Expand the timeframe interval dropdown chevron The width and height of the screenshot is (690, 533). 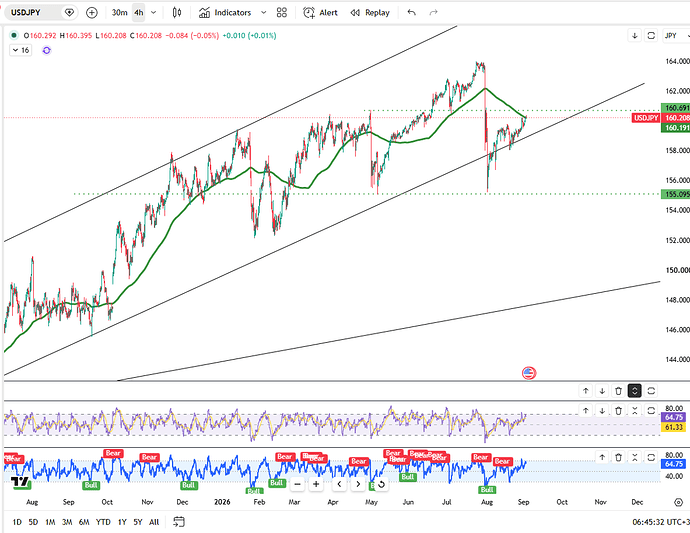[154, 12]
